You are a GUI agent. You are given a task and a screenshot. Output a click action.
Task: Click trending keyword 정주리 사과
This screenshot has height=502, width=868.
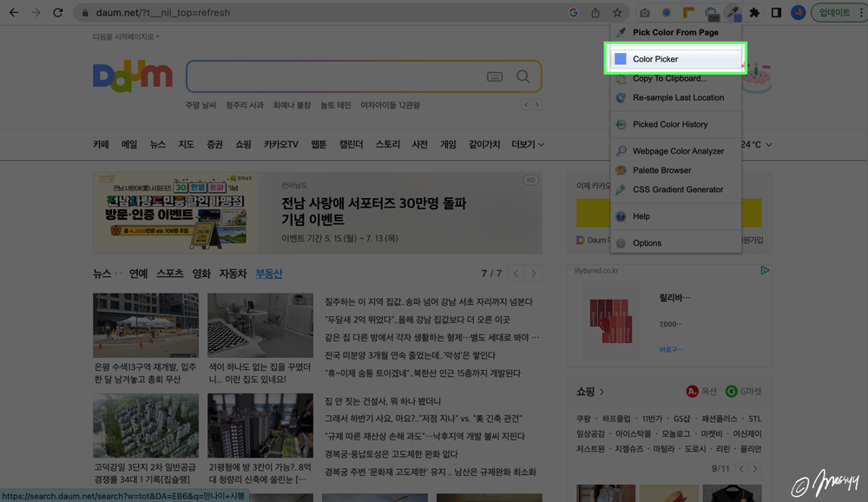(244, 105)
